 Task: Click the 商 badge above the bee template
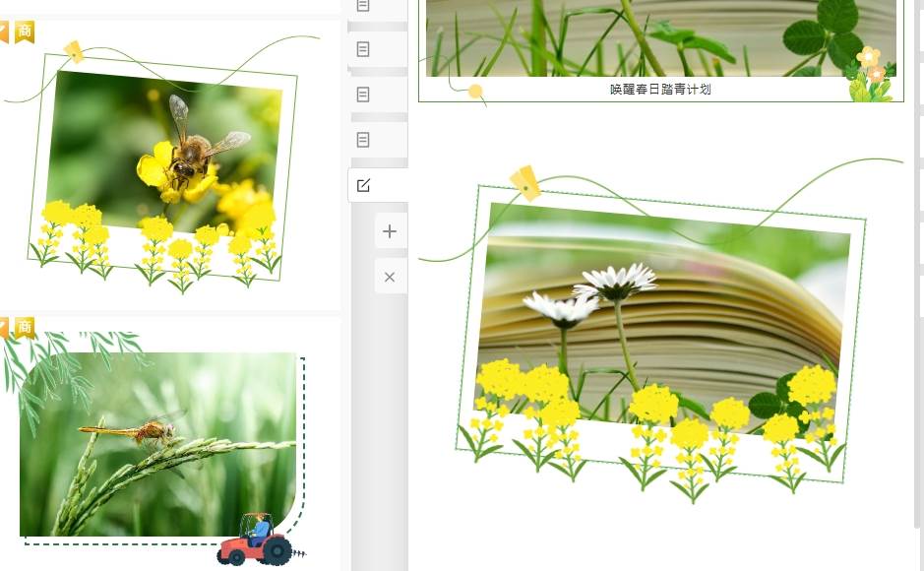24,32
